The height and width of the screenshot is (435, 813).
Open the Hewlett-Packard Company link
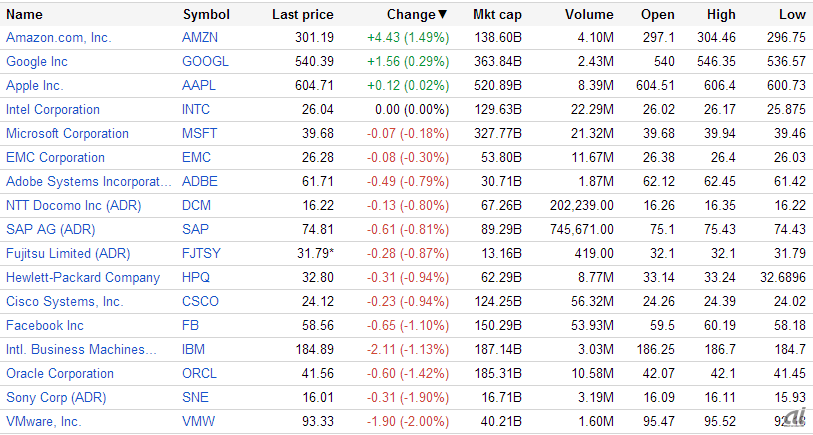click(83, 278)
